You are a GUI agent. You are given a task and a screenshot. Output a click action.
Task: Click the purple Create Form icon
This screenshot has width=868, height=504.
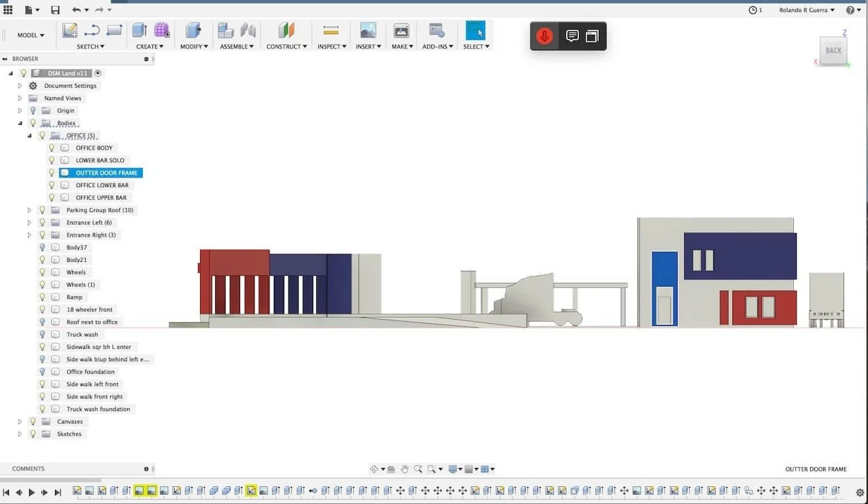tap(162, 31)
